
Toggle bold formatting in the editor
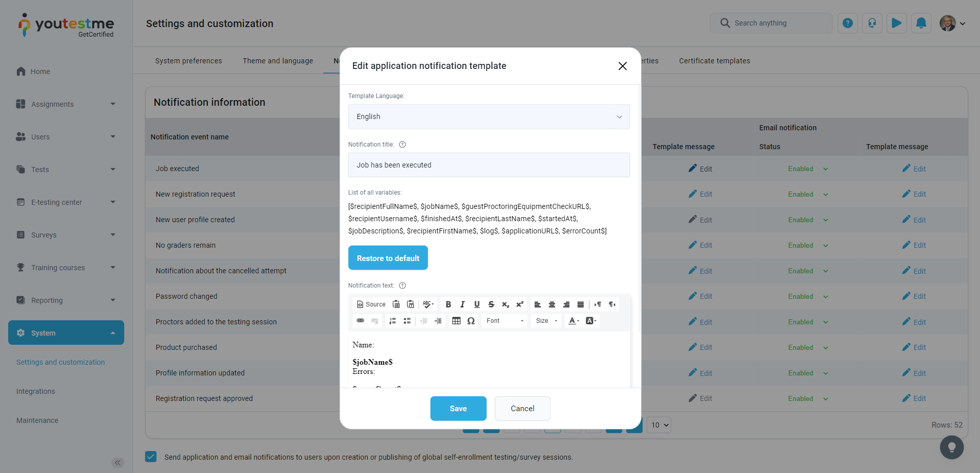coord(448,304)
